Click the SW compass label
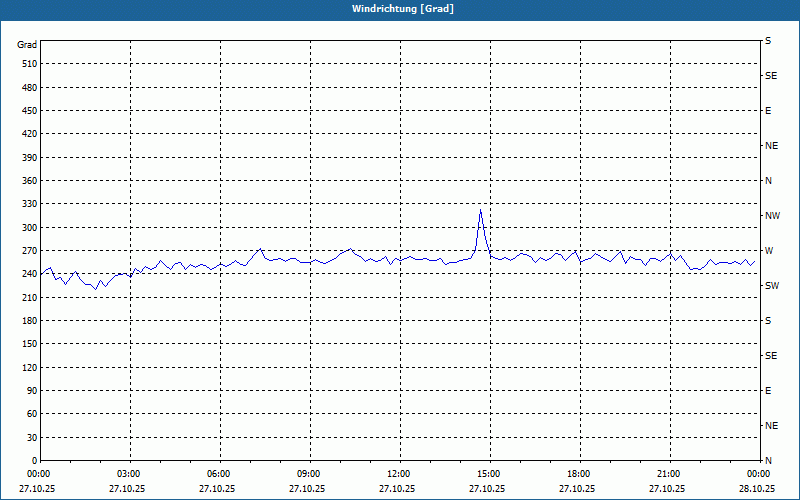This screenshot has height=500, width=800. click(x=772, y=286)
